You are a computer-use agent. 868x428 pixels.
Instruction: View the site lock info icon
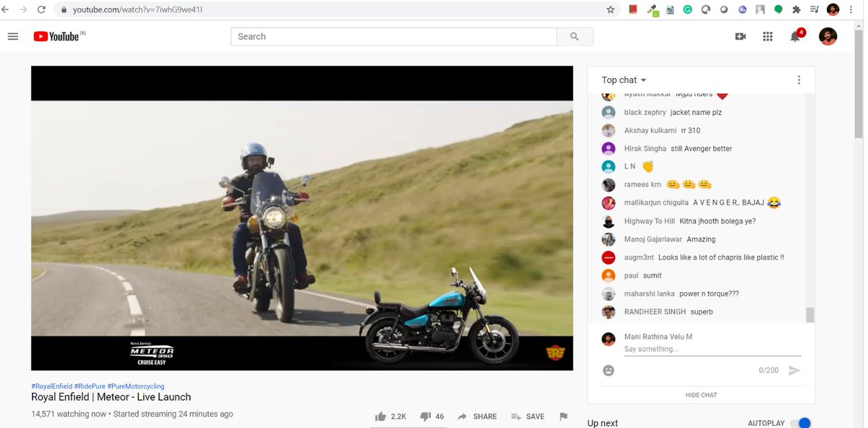pos(64,9)
